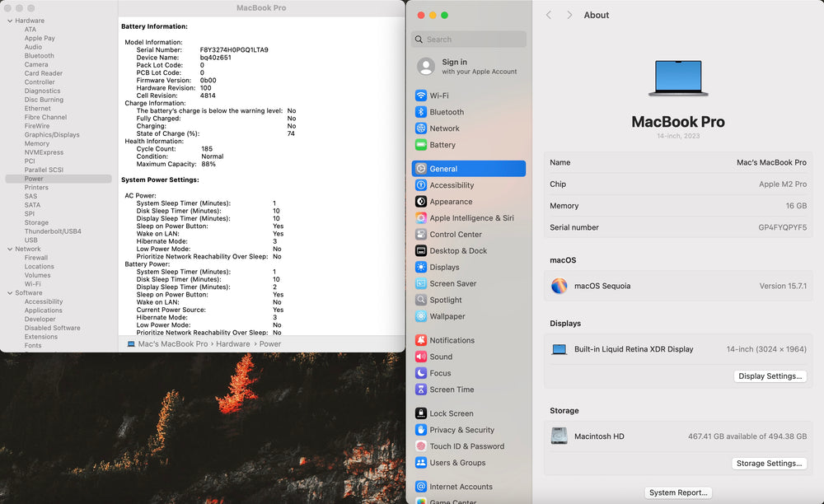Open the Focus settings icon
The height and width of the screenshot is (504, 824).
(x=421, y=373)
